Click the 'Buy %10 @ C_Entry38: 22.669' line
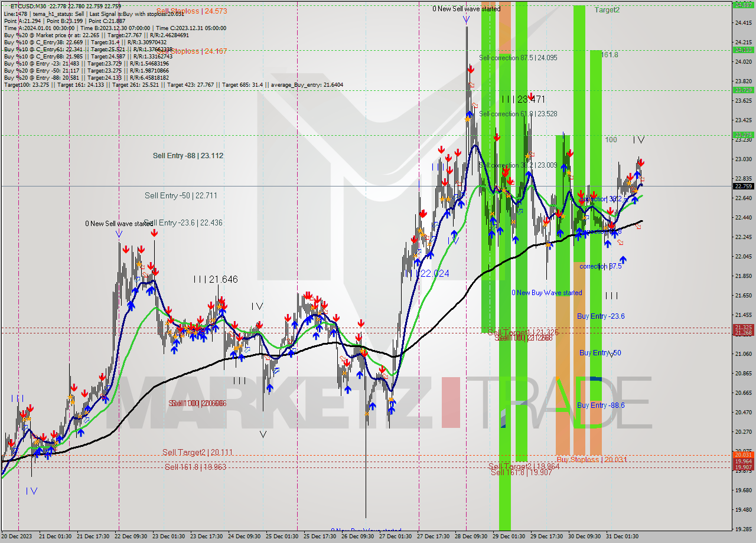The height and width of the screenshot is (543, 756). click(x=85, y=42)
